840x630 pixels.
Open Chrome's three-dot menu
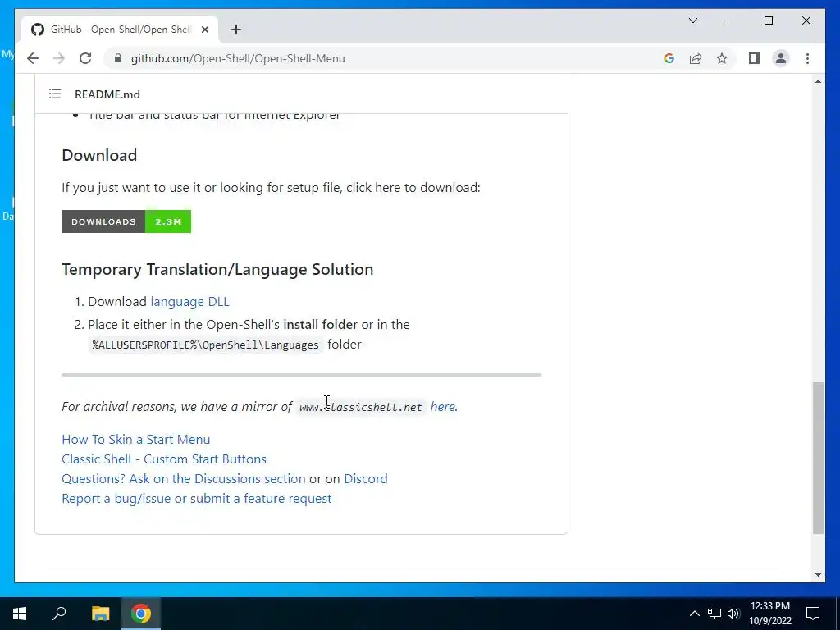[807, 58]
